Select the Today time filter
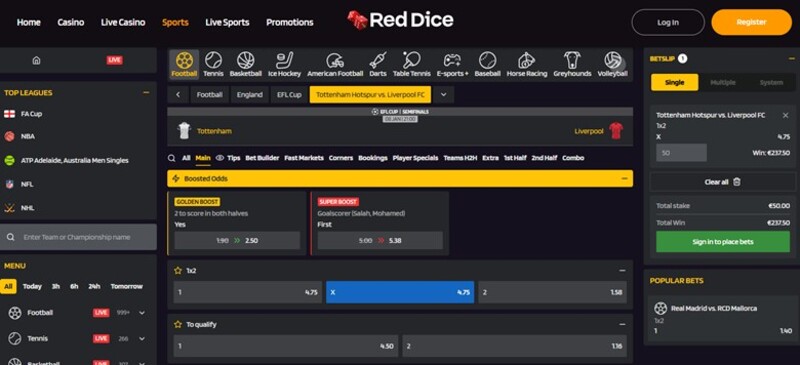Viewport: 800px width, 365px height. pyautogui.click(x=32, y=286)
